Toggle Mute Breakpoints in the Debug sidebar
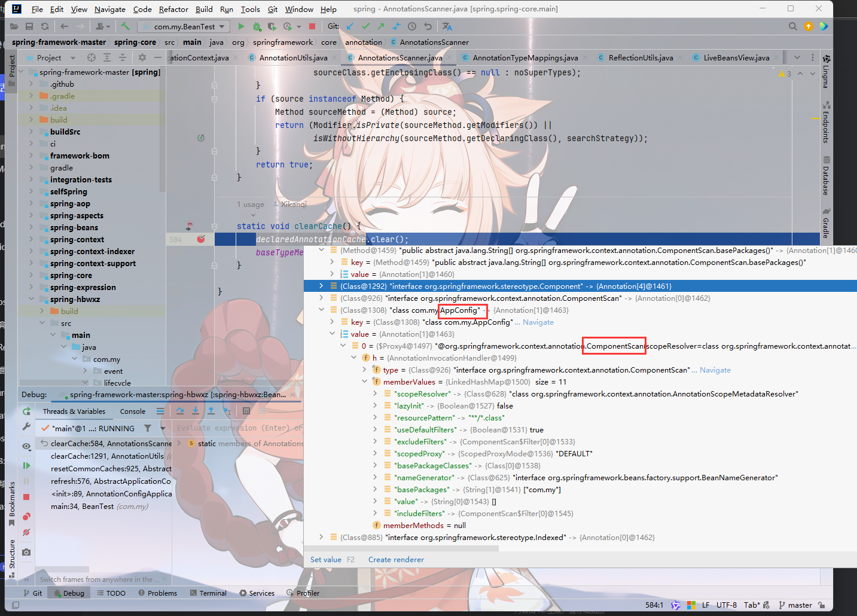 point(26,532)
